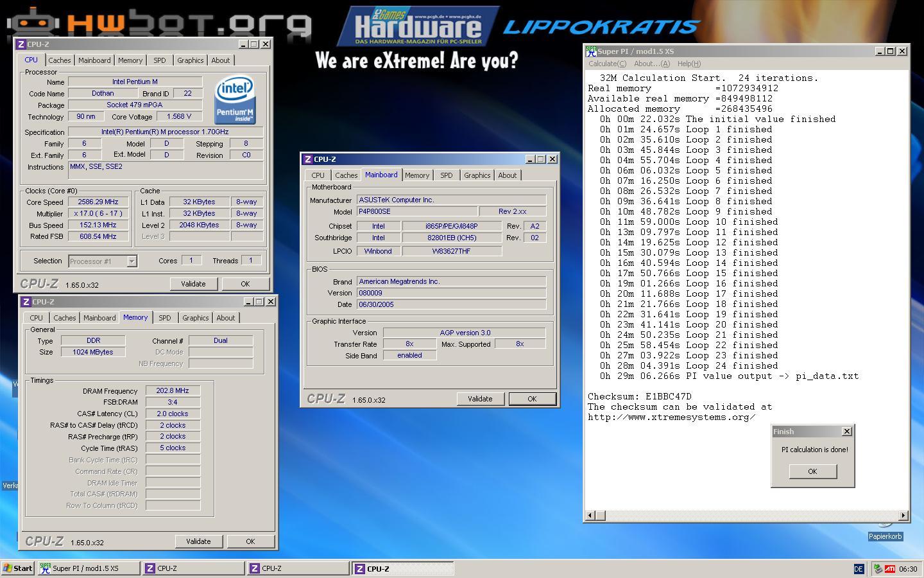Switch to Mainboard tab in the CPU window
This screenshot has height=578, width=924.
click(x=94, y=60)
